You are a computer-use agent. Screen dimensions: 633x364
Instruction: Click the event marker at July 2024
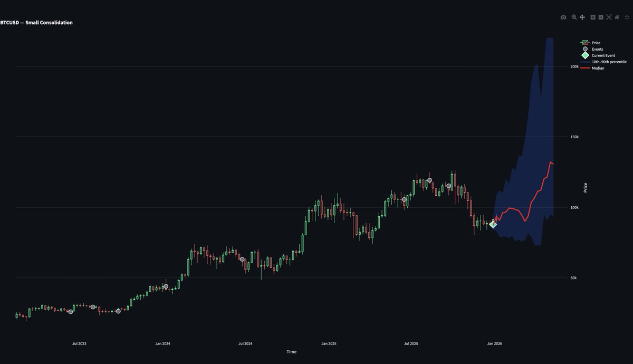coord(242,259)
